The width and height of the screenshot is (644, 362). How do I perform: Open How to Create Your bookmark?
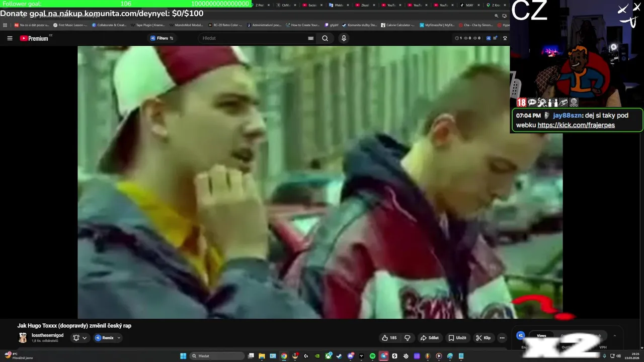click(302, 25)
